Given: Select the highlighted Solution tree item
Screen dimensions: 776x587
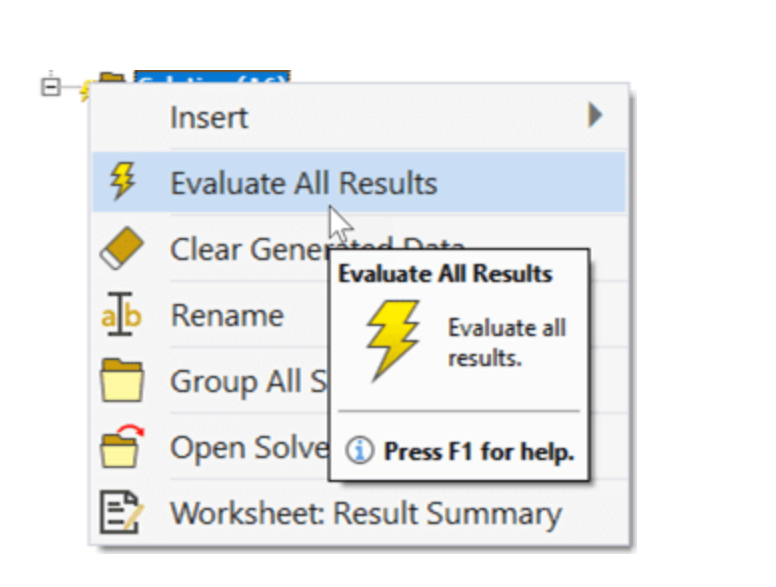Looking at the screenshot, I should (x=212, y=77).
